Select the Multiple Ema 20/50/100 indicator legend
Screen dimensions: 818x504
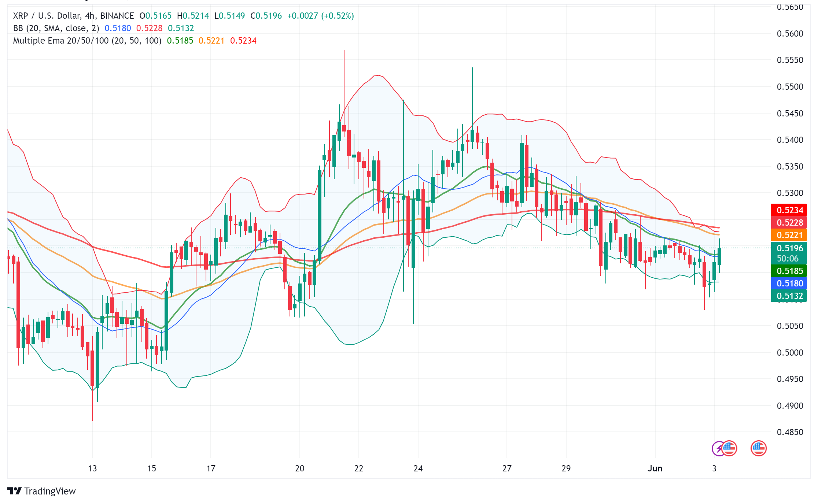click(87, 41)
